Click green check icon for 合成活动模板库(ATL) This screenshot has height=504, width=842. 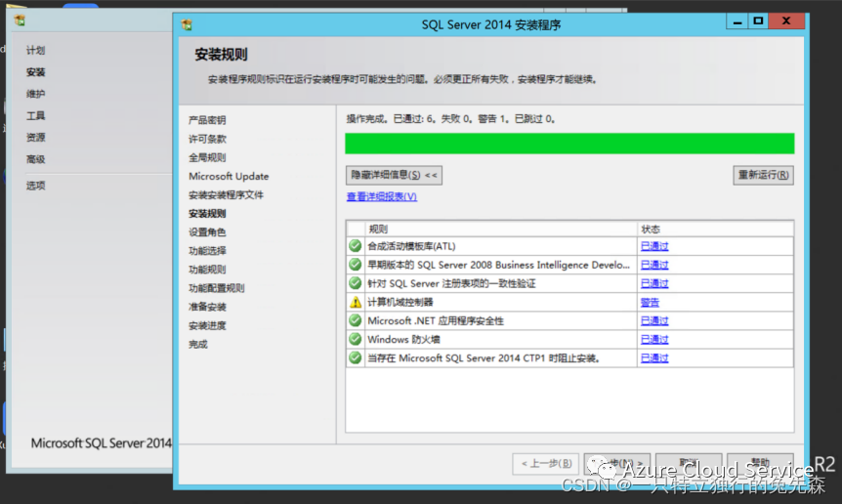(x=355, y=246)
